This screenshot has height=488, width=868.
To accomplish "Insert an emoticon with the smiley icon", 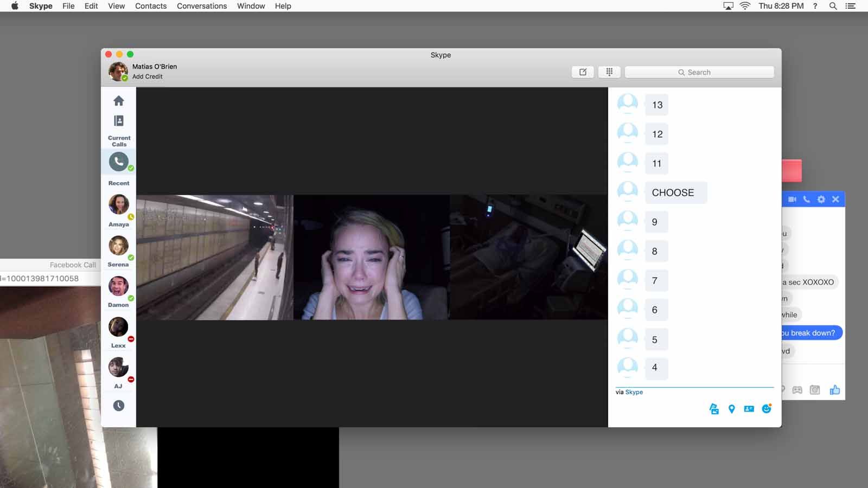I will 767,409.
